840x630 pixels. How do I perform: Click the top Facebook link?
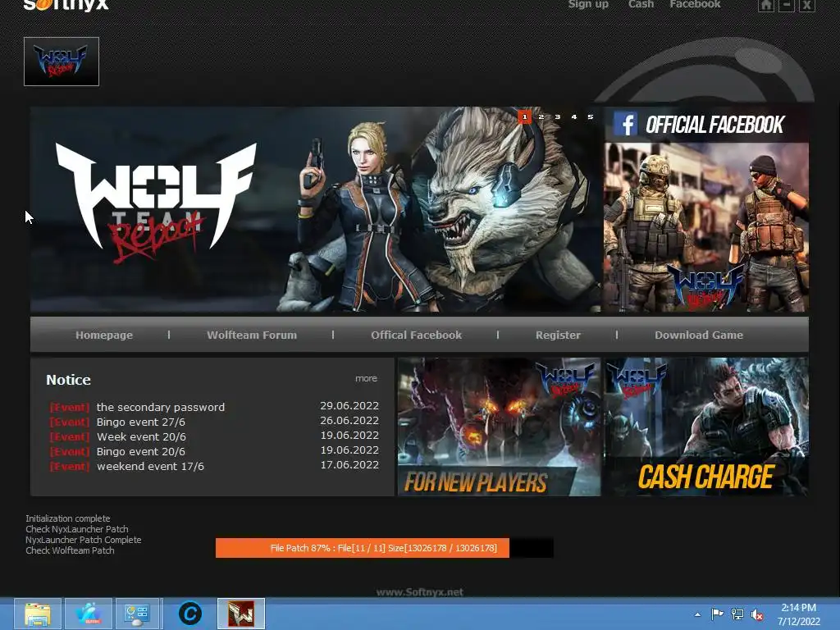point(696,4)
